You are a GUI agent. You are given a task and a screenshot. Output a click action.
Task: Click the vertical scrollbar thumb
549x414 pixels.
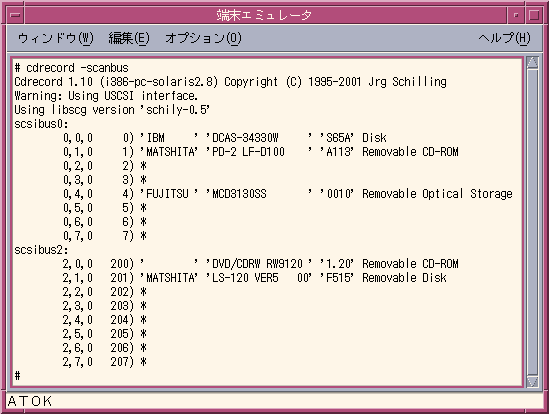click(x=533, y=222)
